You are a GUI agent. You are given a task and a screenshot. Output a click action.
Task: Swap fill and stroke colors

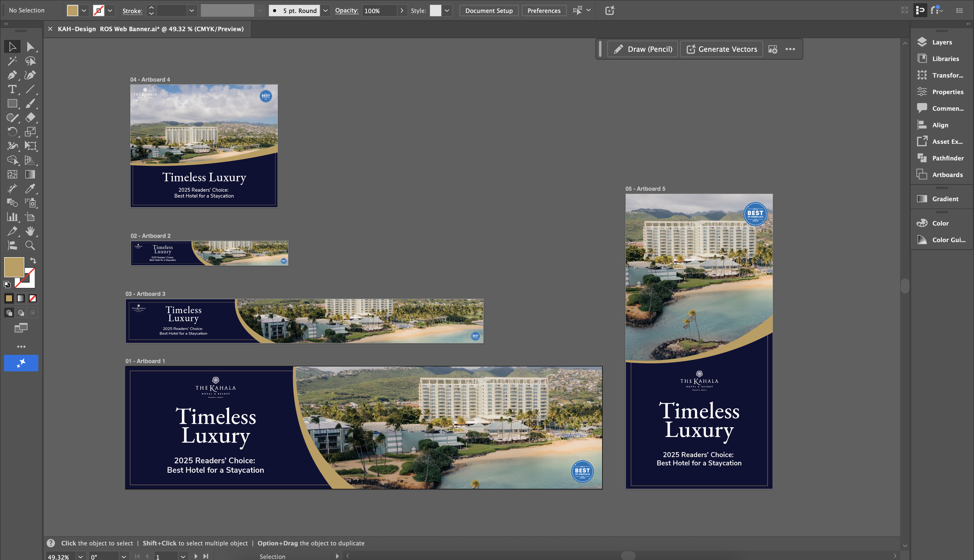(33, 261)
